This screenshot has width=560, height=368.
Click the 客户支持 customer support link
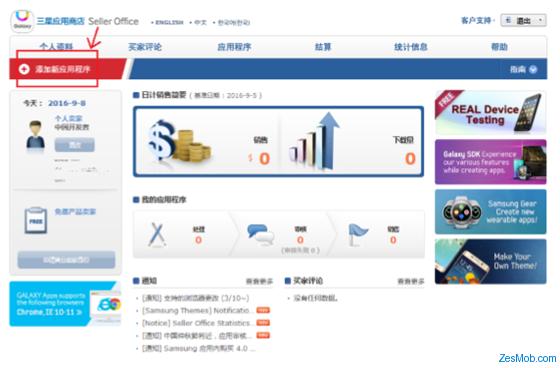click(476, 21)
